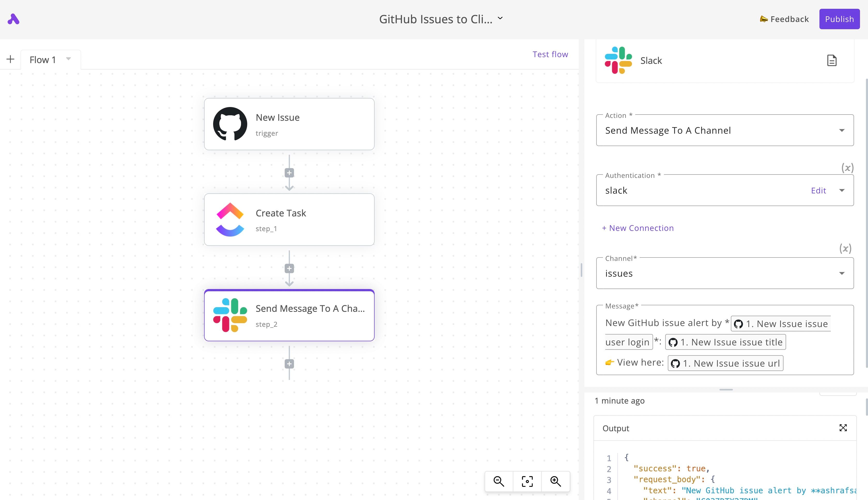Click the Output section header label
The width and height of the screenshot is (868, 500).
[616, 428]
